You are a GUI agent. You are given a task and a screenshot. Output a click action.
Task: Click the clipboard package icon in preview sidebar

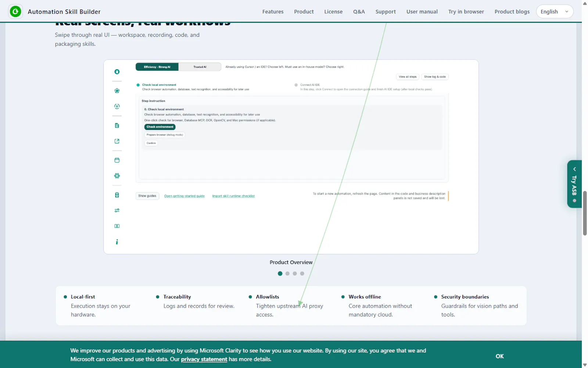(x=117, y=195)
